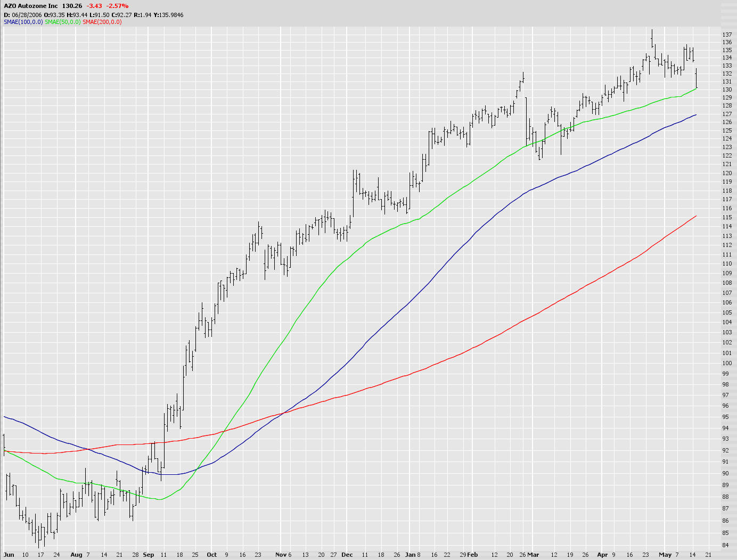Click the cursor value Y:135.9846

[x=168, y=15]
